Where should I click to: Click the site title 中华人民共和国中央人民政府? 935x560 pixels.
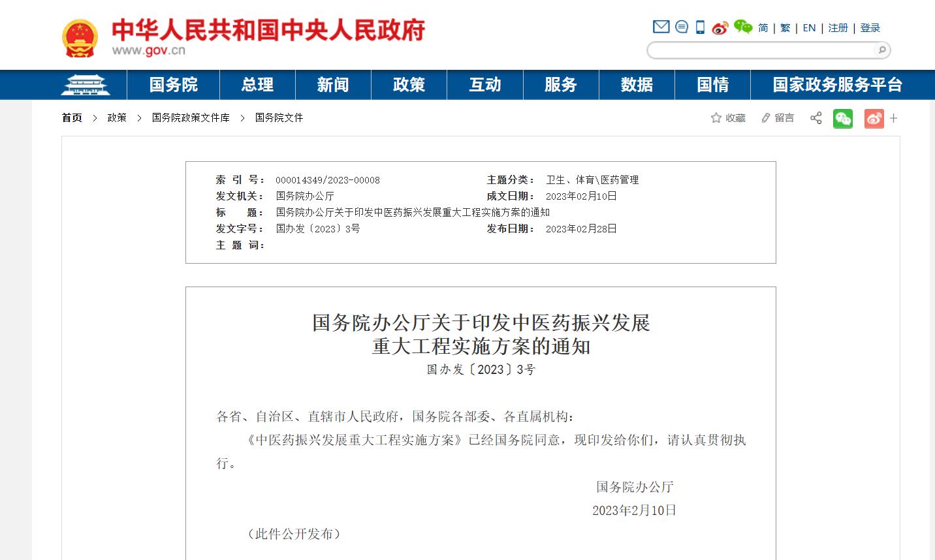pyautogui.click(x=268, y=30)
